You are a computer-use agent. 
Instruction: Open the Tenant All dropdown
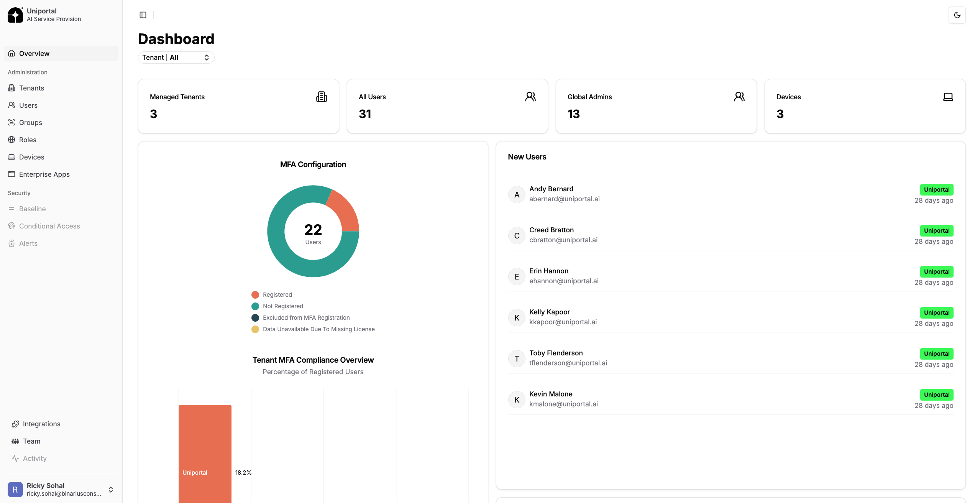point(176,58)
